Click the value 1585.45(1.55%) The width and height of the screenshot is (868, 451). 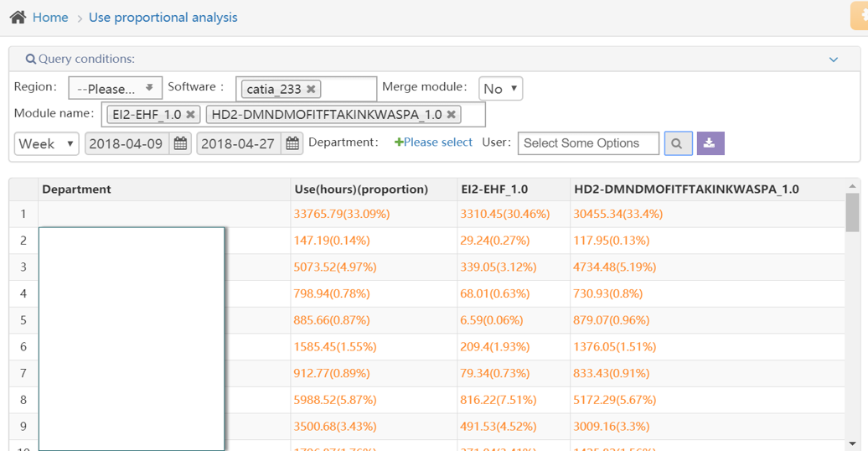[335, 347]
